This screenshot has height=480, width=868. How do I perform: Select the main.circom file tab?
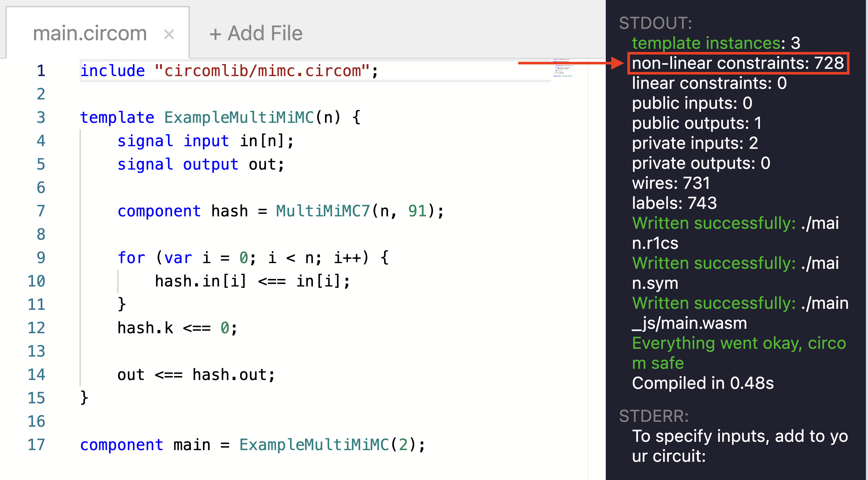pyautogui.click(x=90, y=34)
